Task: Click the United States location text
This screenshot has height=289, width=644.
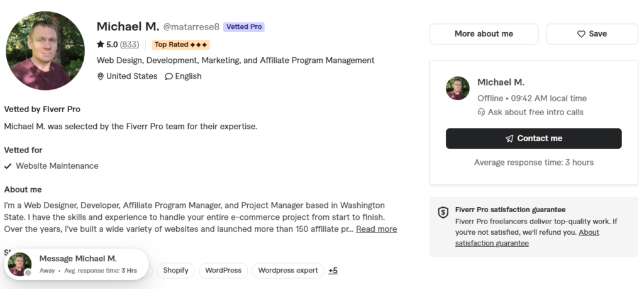Action: point(132,76)
